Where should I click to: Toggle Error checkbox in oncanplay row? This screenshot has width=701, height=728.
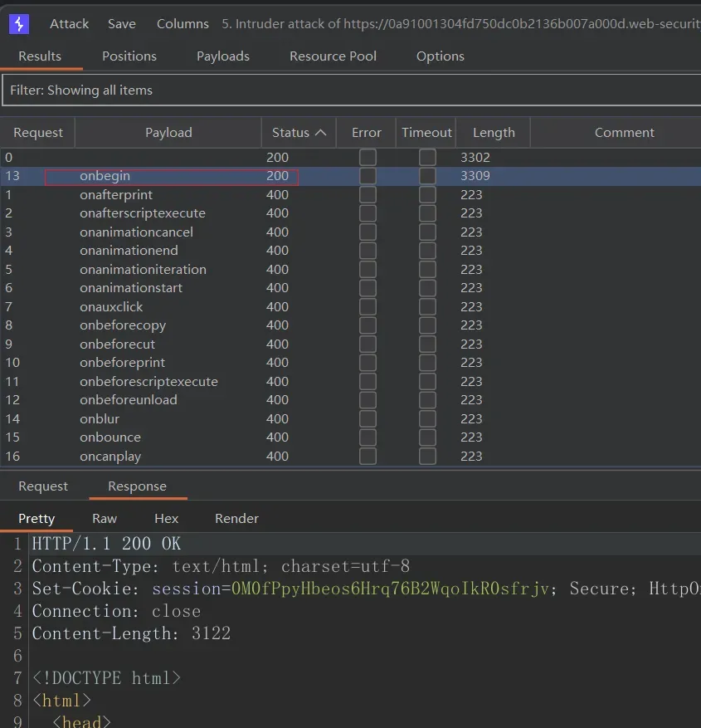pyautogui.click(x=368, y=457)
